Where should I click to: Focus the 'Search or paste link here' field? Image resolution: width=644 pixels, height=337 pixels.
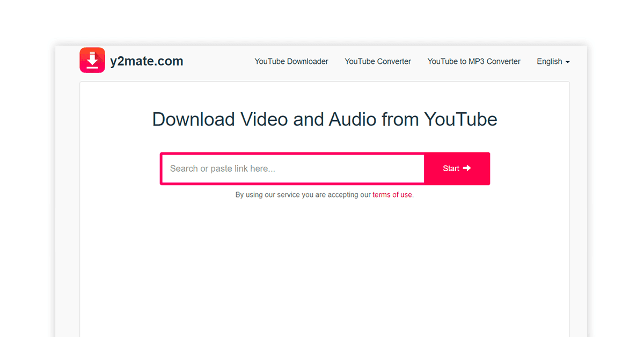293,169
